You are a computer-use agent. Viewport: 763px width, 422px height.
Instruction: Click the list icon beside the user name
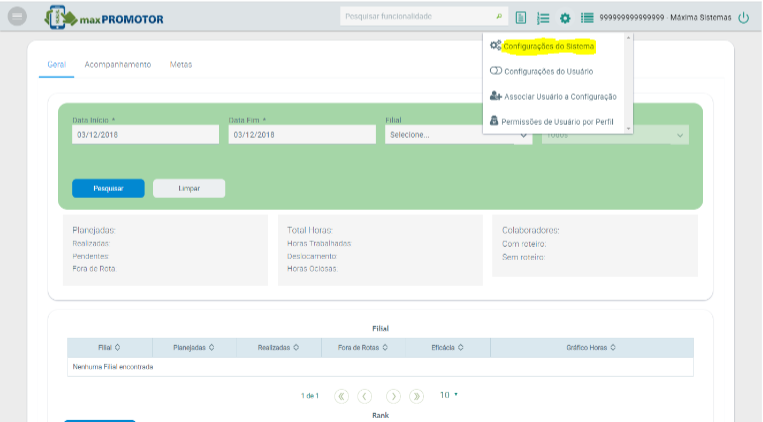click(587, 18)
